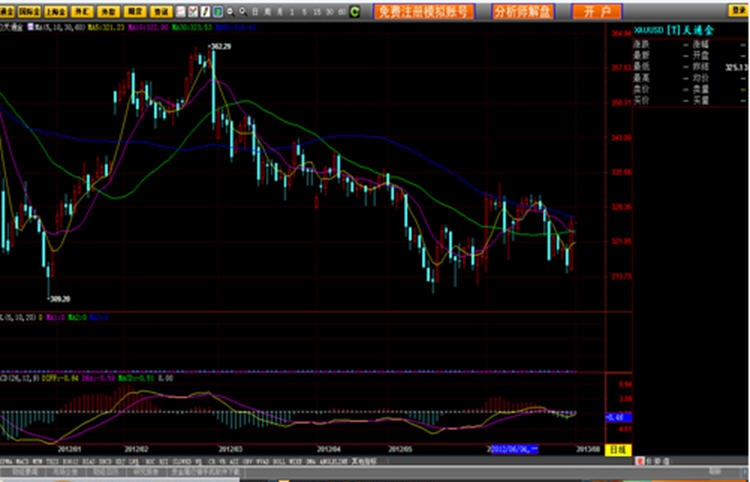This screenshot has width=750, height=482.
Task: Select the 15-minute period button
Action: (x=317, y=11)
